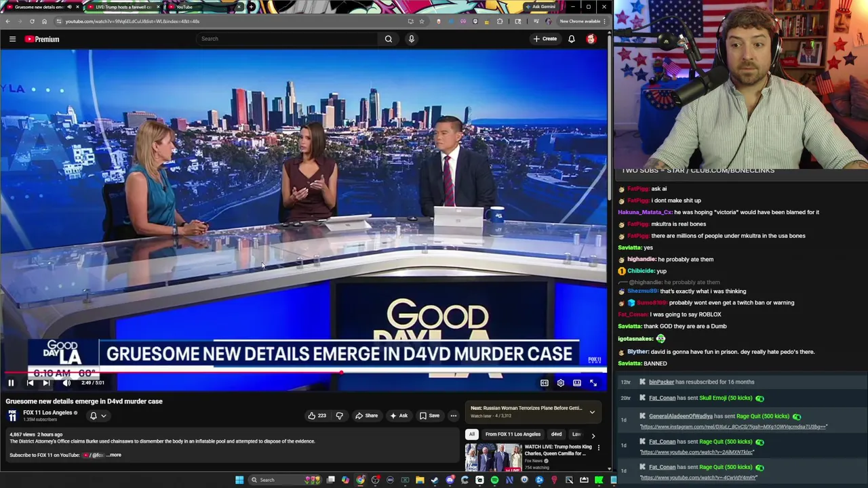The height and width of the screenshot is (488, 868).
Task: Expand description with ...more
Action: pos(115,455)
